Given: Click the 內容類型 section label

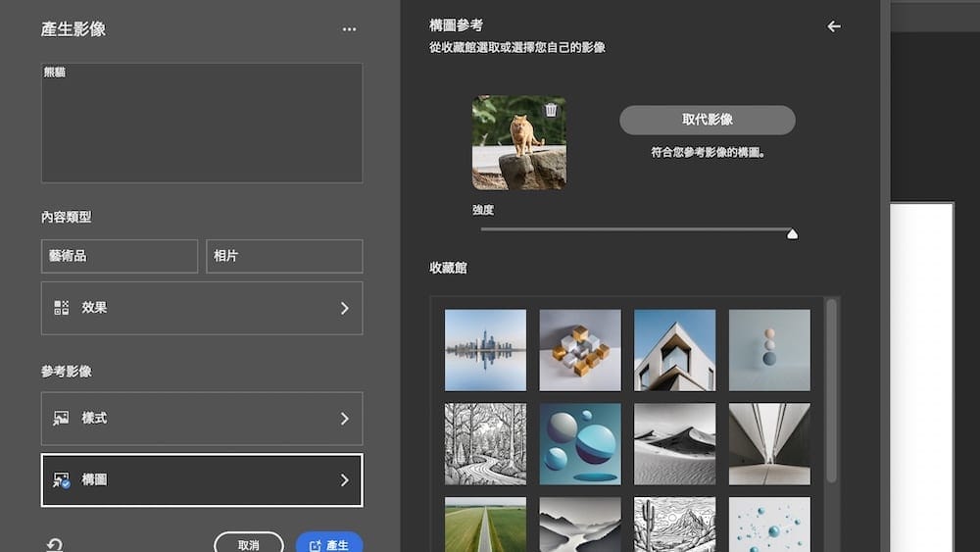Looking at the screenshot, I should [67, 218].
